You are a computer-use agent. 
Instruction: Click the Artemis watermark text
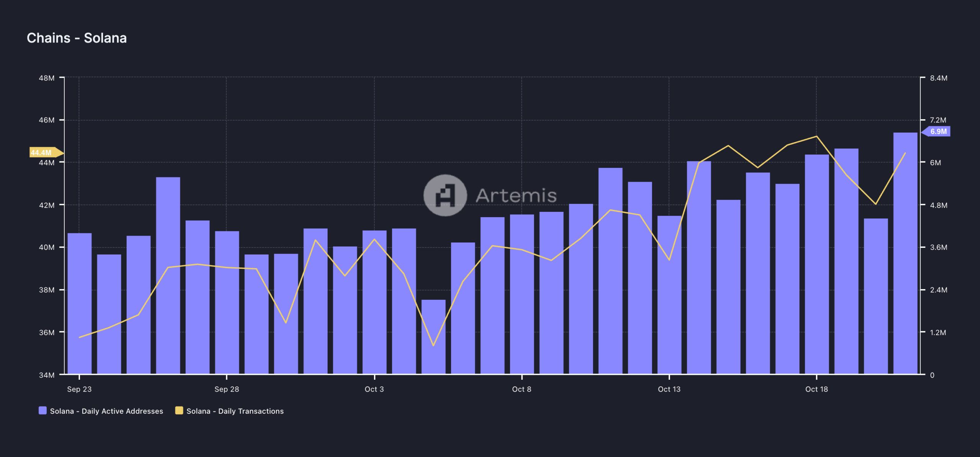click(516, 195)
